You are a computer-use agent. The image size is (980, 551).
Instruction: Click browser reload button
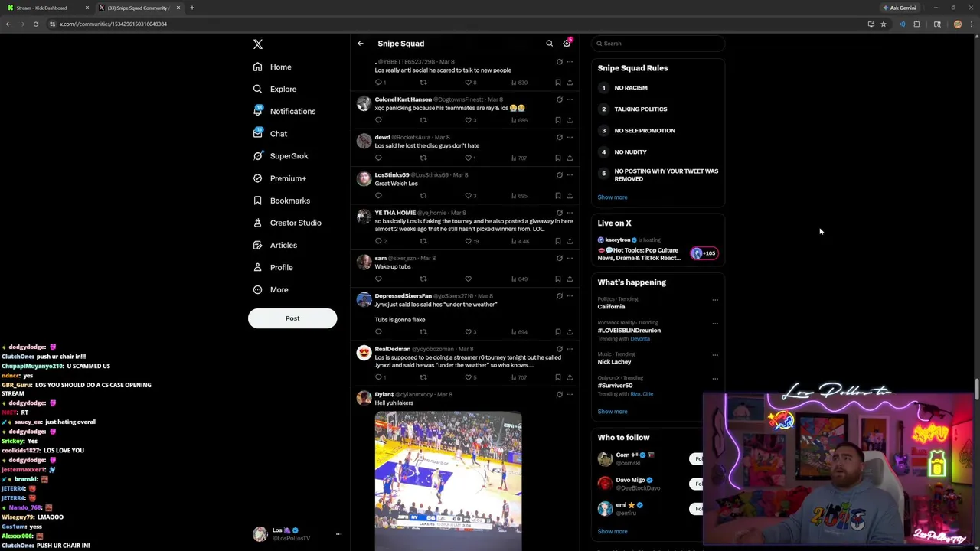point(36,24)
